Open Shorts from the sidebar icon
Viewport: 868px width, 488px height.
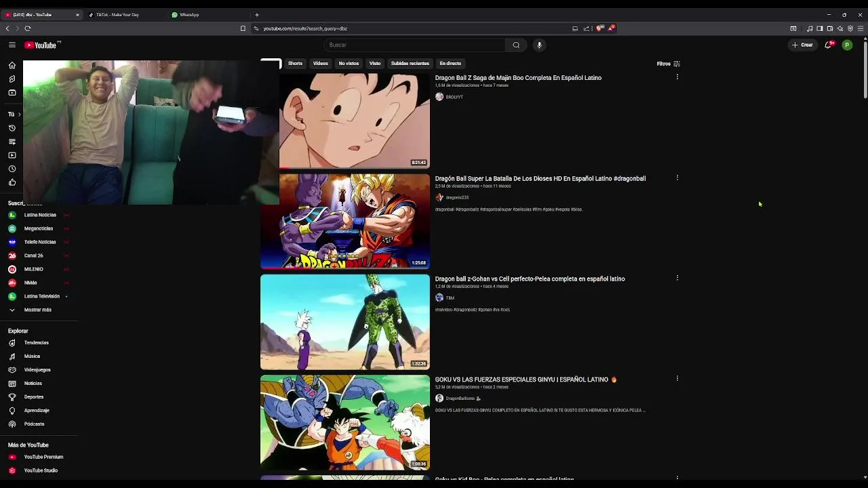pos(12,79)
